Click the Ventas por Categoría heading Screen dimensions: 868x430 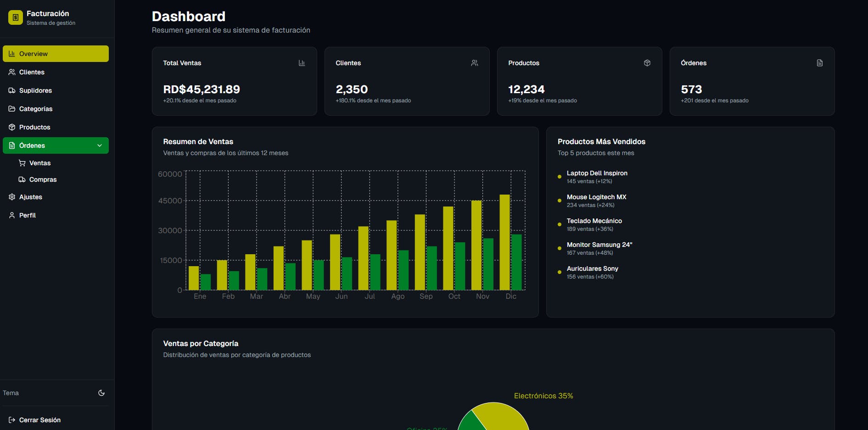[x=201, y=343]
